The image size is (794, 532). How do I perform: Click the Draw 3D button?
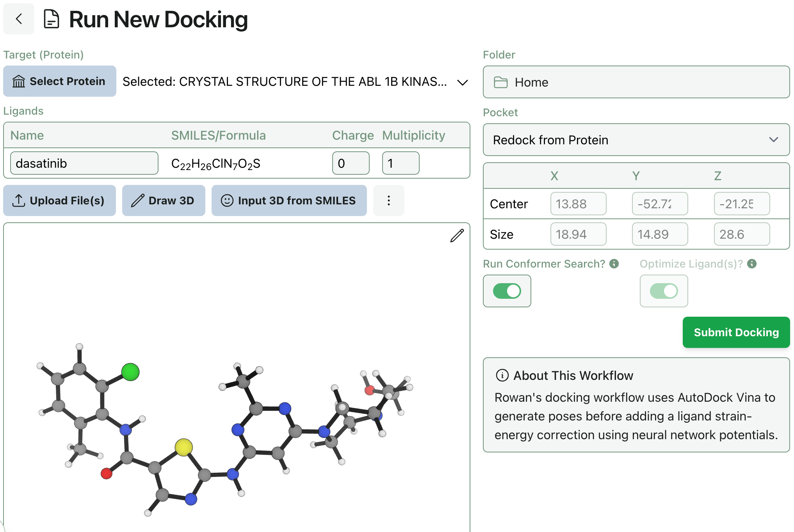pyautogui.click(x=164, y=200)
